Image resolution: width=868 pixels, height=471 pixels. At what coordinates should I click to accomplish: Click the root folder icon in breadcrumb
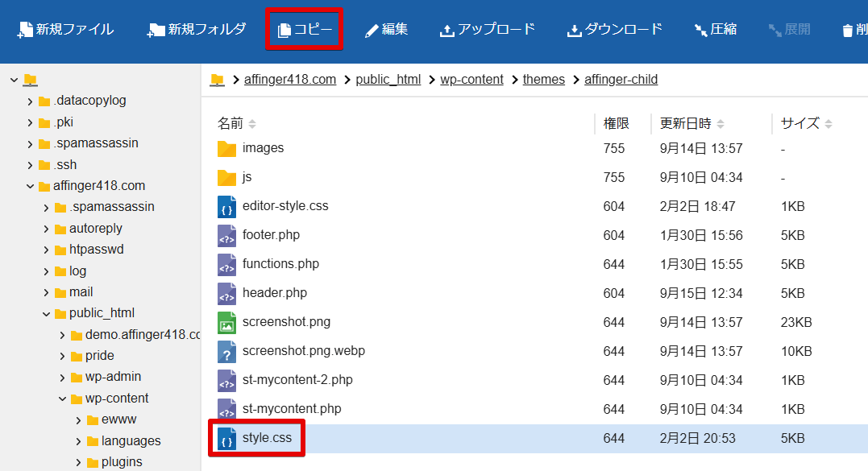pos(217,81)
